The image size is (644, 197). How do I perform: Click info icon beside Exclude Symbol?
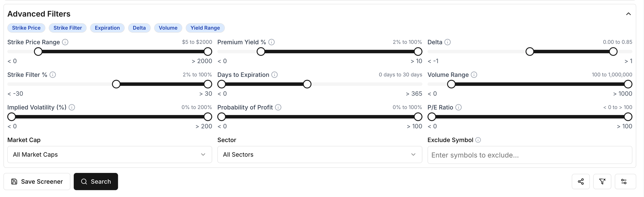click(478, 140)
